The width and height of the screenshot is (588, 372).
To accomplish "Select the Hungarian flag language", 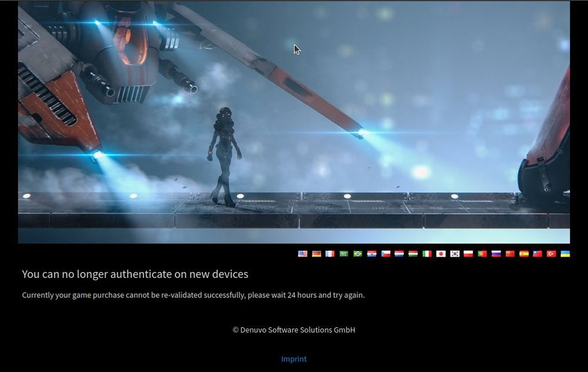I will tap(413, 254).
